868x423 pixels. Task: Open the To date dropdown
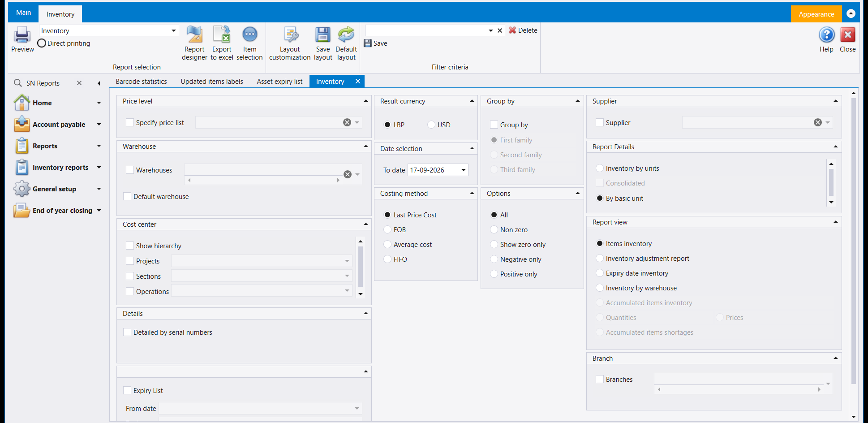tap(464, 170)
